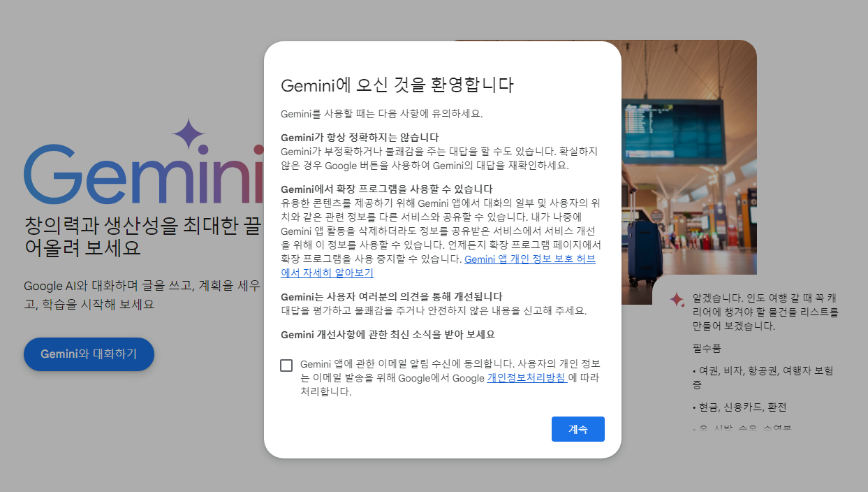Click the large Gemini wordmark logo
The image size is (868, 492).
click(x=143, y=173)
